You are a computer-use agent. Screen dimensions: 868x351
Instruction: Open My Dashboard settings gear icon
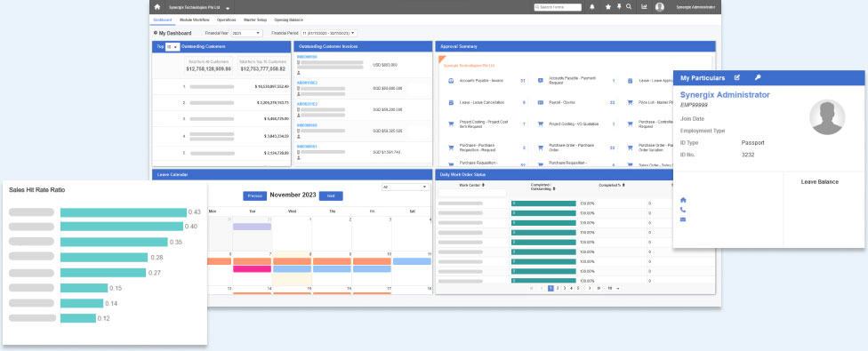click(x=155, y=33)
